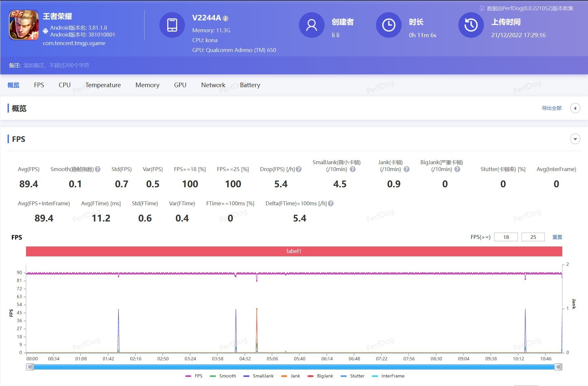Click the 王者荣耀 game app icon
This screenshot has width=588, height=386.
tap(24, 25)
